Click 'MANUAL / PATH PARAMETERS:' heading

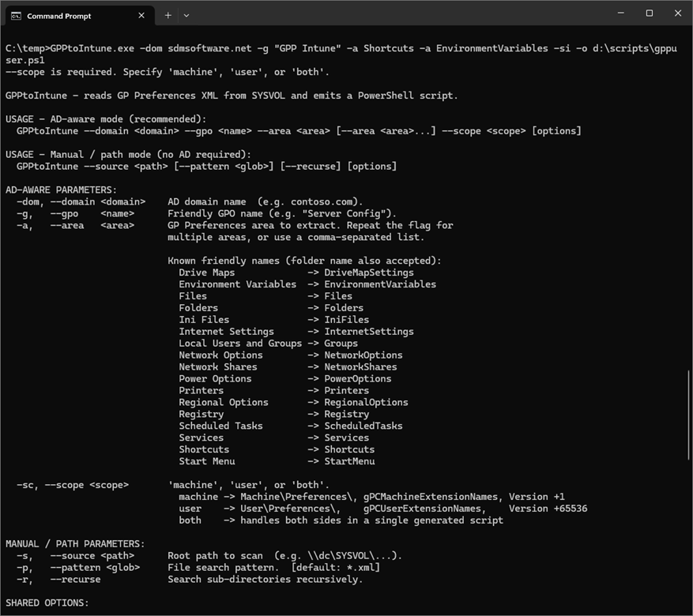coord(75,544)
